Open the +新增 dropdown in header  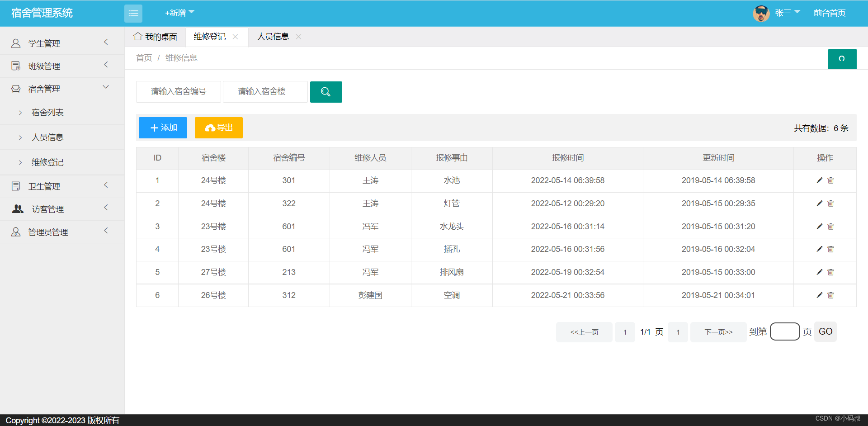pos(179,13)
